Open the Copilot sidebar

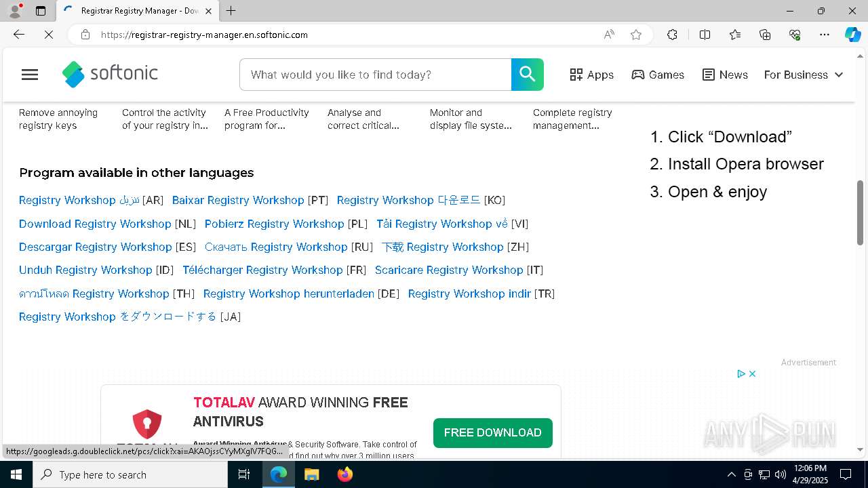(852, 35)
